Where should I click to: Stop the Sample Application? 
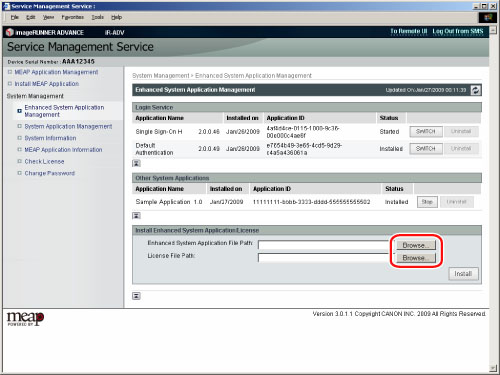pos(427,202)
